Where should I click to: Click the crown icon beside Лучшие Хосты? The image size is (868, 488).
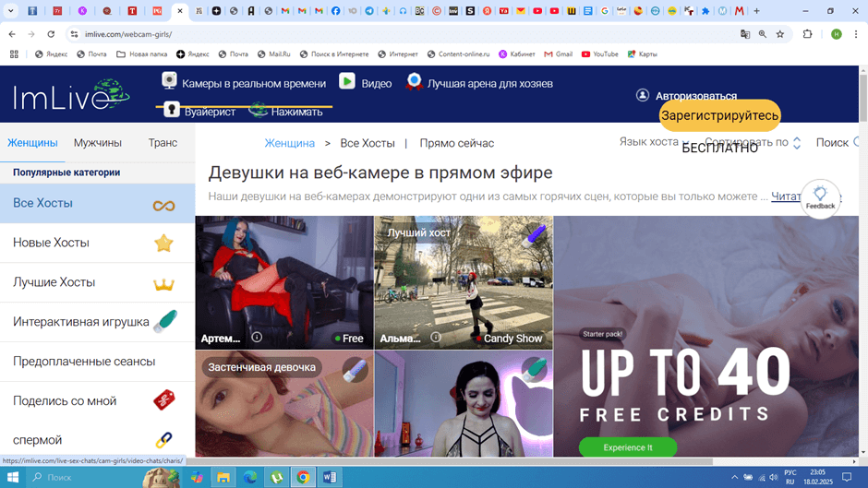[163, 283]
